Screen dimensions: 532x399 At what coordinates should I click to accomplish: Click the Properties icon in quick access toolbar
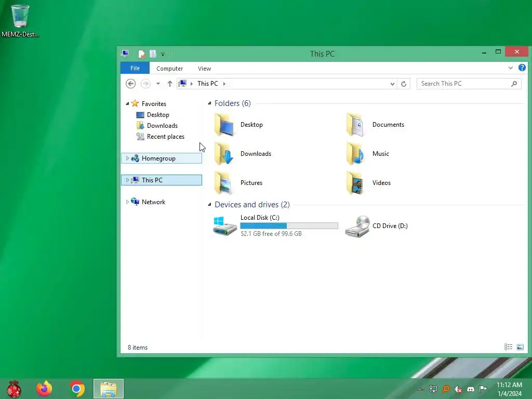pyautogui.click(x=141, y=54)
